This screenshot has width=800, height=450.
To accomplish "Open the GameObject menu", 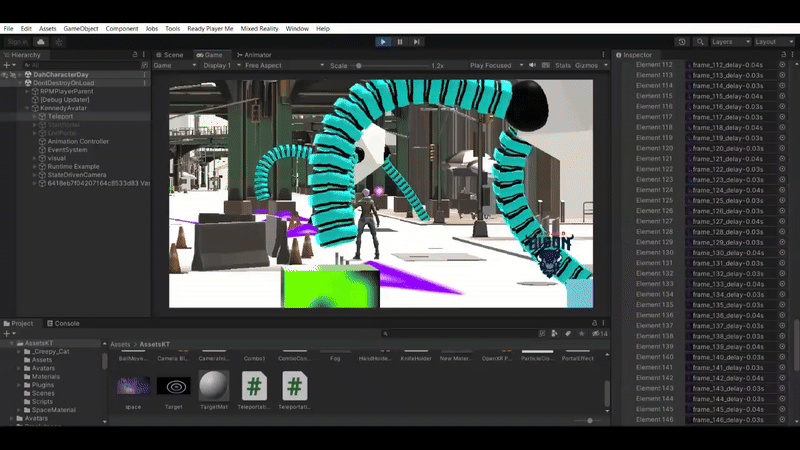I will pos(81,29).
